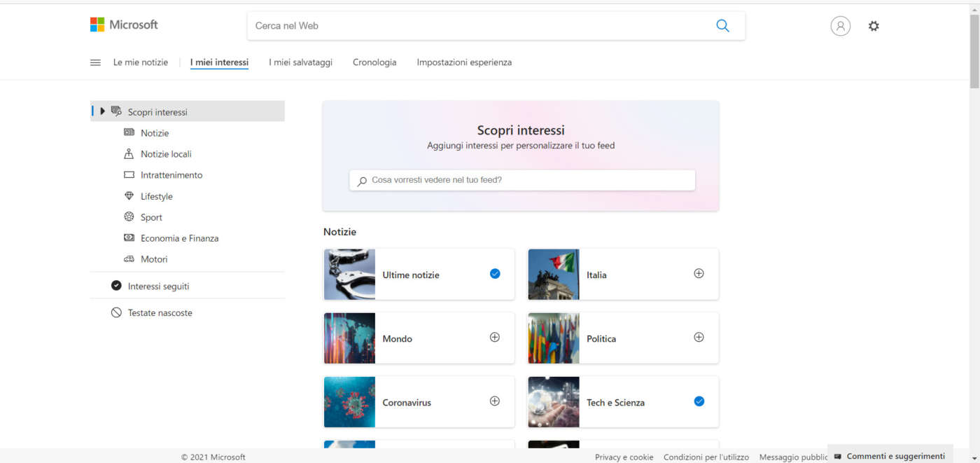The image size is (980, 463).
Task: Open the hamburger navigation menu
Action: click(96, 62)
